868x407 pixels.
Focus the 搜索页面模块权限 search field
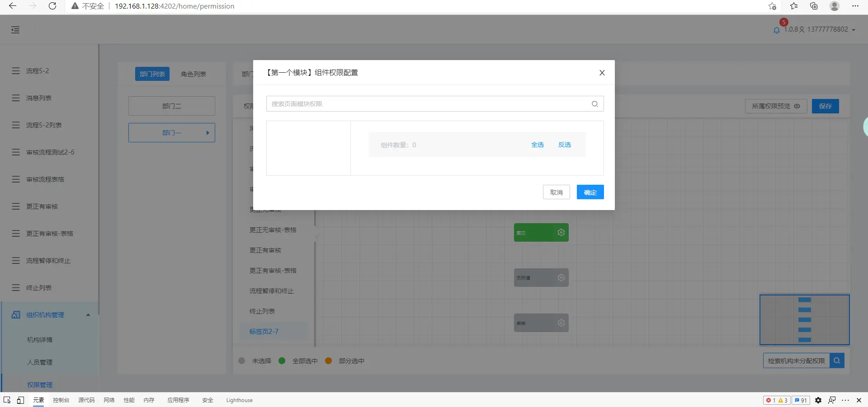(x=435, y=104)
